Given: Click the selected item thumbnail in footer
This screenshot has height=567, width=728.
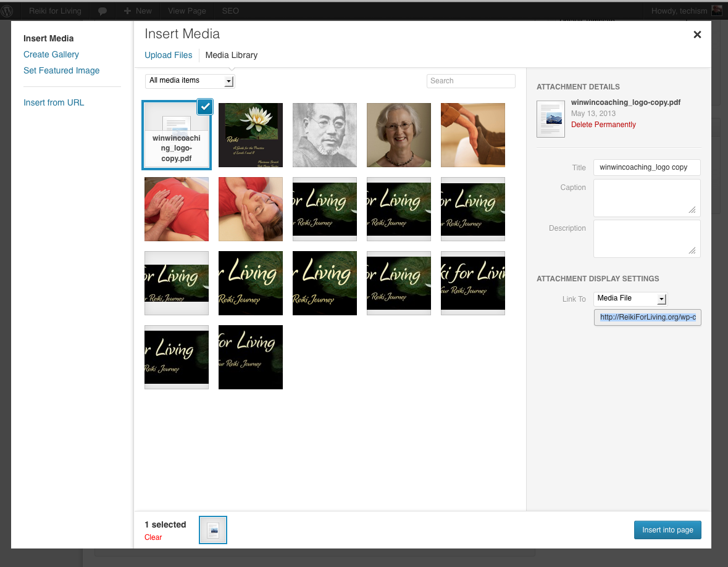Looking at the screenshot, I should [x=213, y=530].
